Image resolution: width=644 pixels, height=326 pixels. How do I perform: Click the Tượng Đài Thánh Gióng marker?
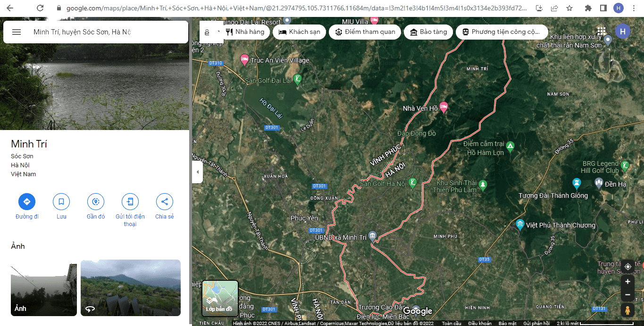[576, 183]
